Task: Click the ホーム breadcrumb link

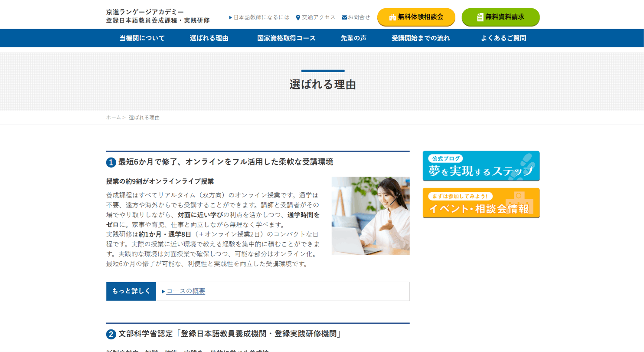Action: click(114, 118)
